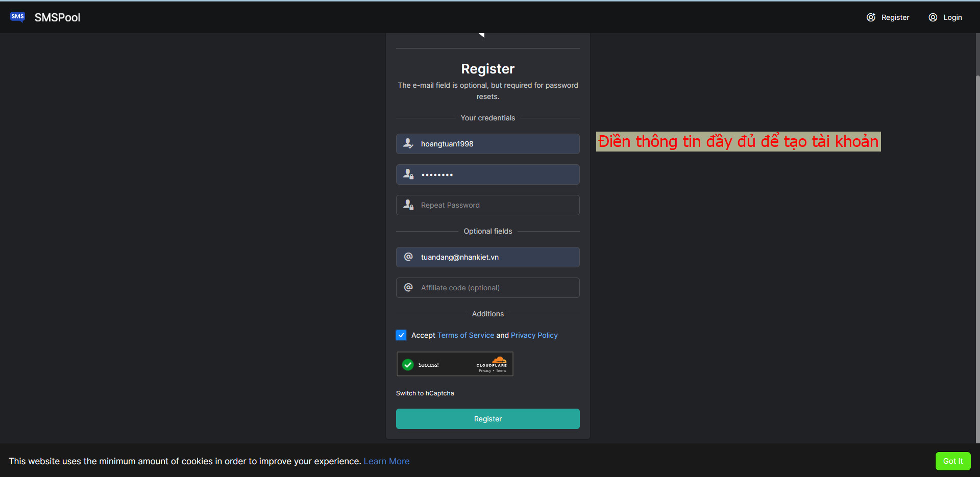Screen dimensions: 980x477
Task: Focus the Repeat Password input field
Action: click(495, 205)
